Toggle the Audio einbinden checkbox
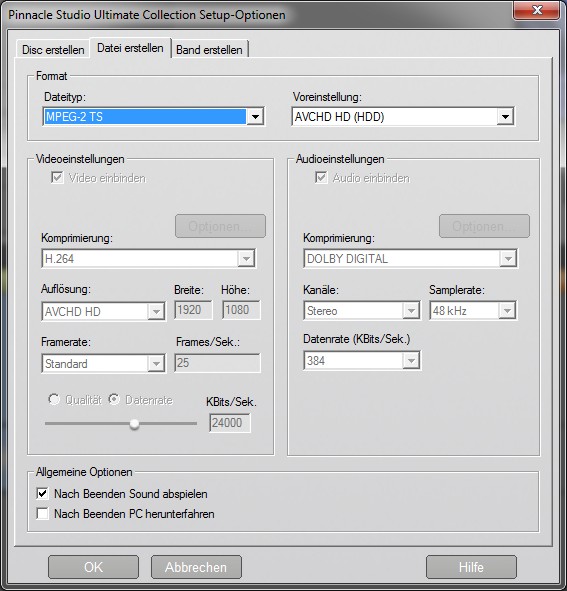Image resolution: width=567 pixels, height=591 pixels. 321,178
